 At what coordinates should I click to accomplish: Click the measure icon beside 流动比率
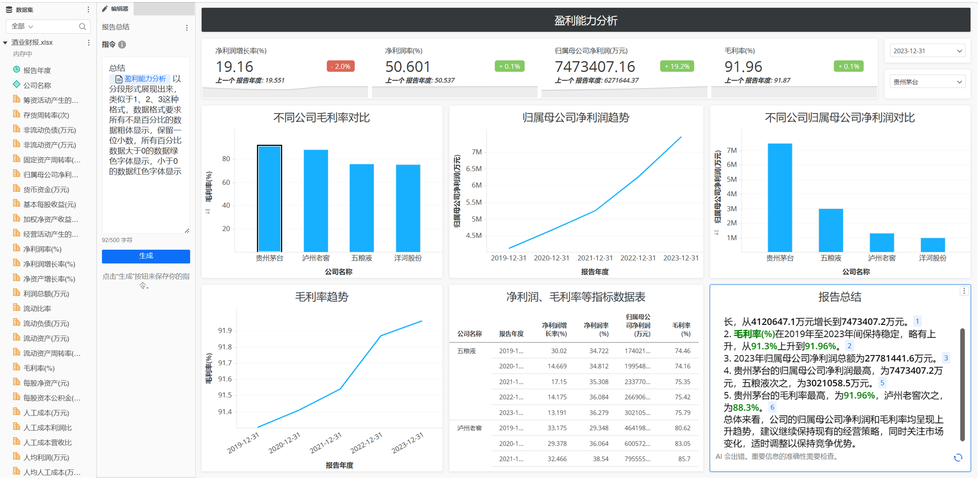click(x=16, y=308)
